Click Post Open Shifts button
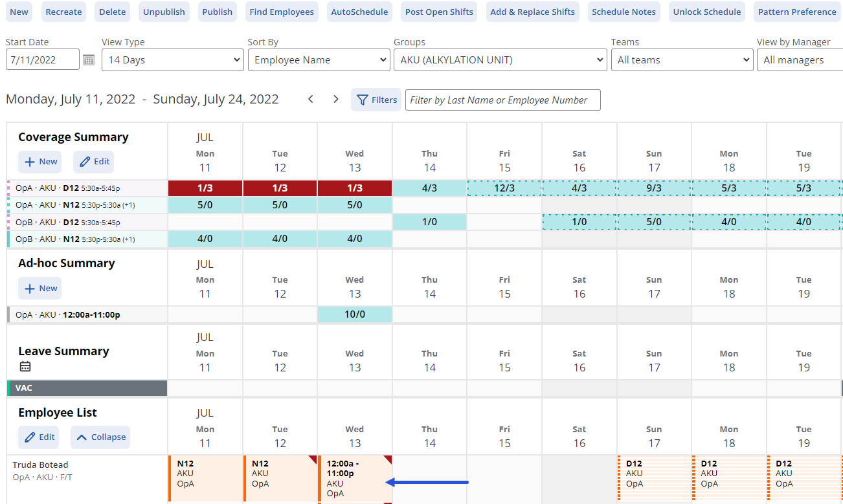Viewport: 843px width, 504px height. (439, 12)
